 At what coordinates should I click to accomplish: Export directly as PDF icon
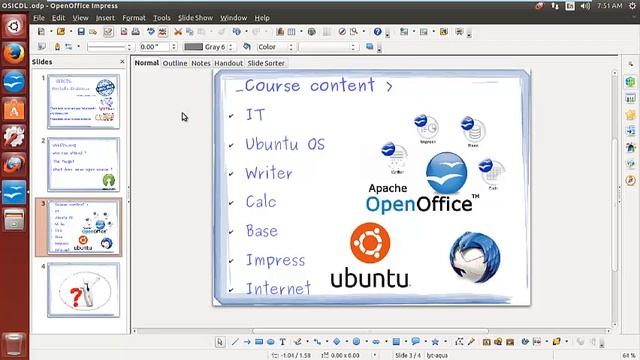pyautogui.click(x=124, y=31)
